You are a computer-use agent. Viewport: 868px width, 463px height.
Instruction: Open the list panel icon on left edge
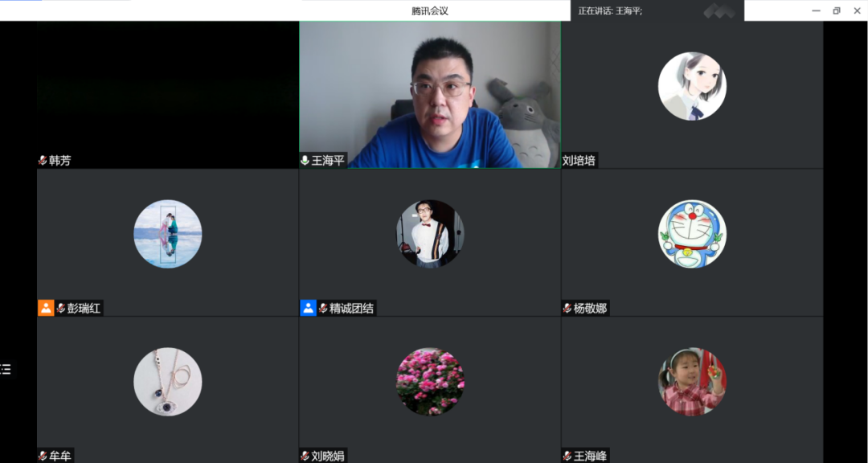[x=6, y=370]
